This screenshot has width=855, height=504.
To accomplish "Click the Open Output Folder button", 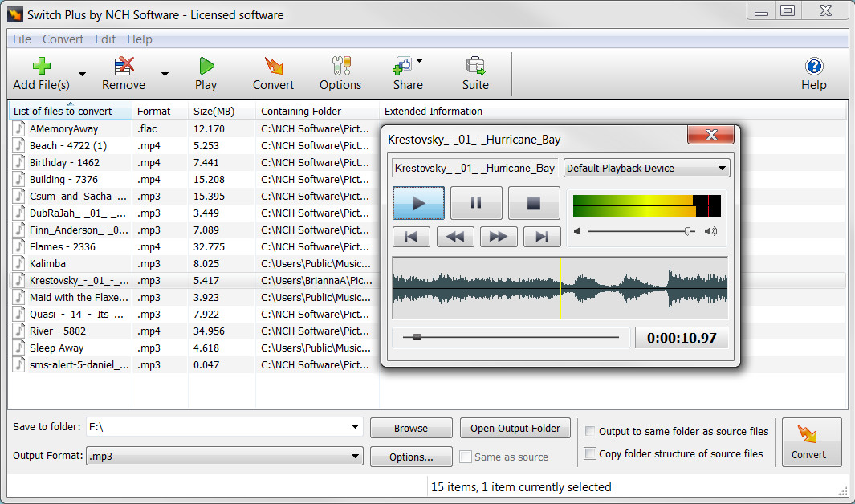I will tap(515, 428).
